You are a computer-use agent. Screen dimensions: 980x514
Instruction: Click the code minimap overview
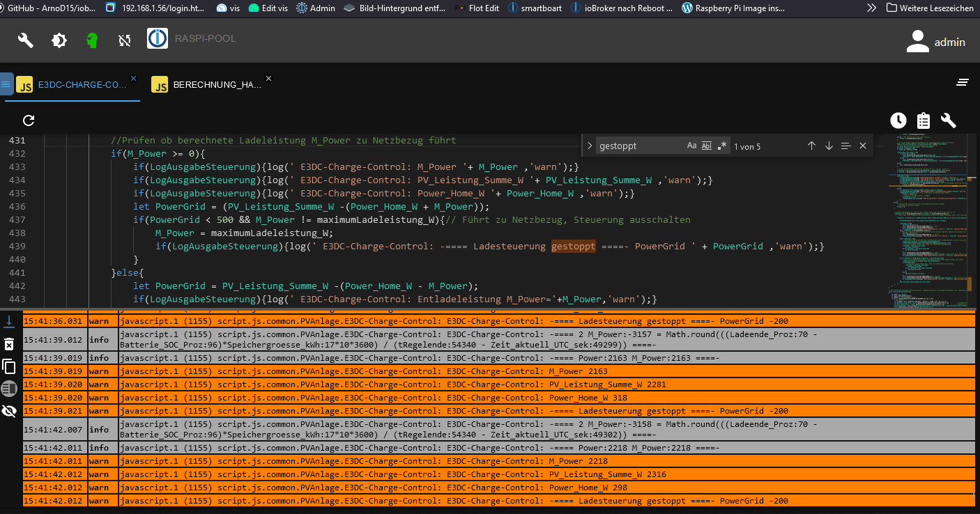coord(927,219)
